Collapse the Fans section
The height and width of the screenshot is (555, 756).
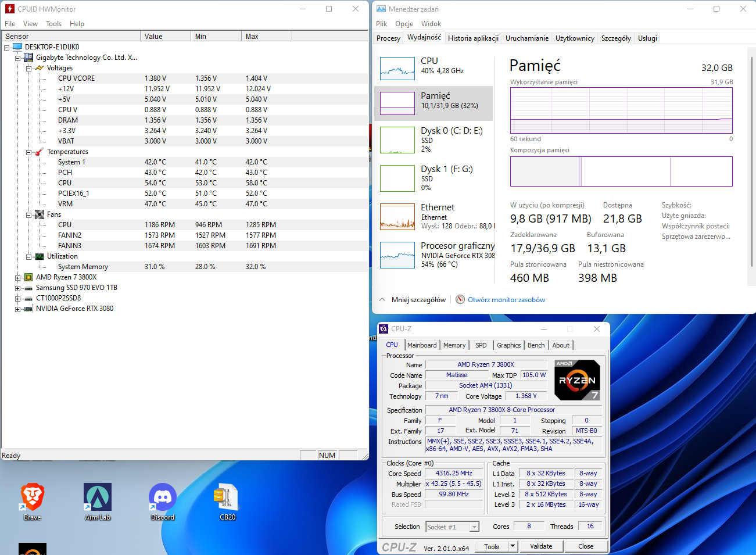click(28, 214)
